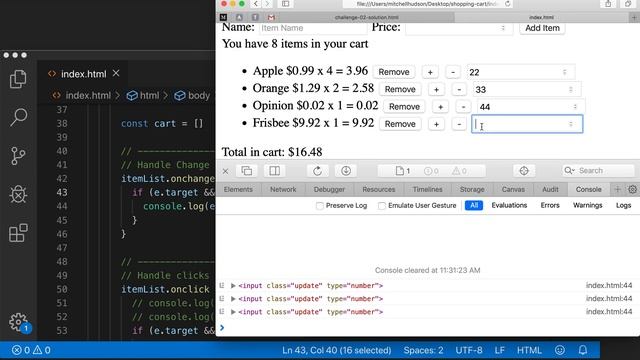Viewport: 640px width, 360px height.
Task: Open a new Safari tab
Action: tap(634, 17)
